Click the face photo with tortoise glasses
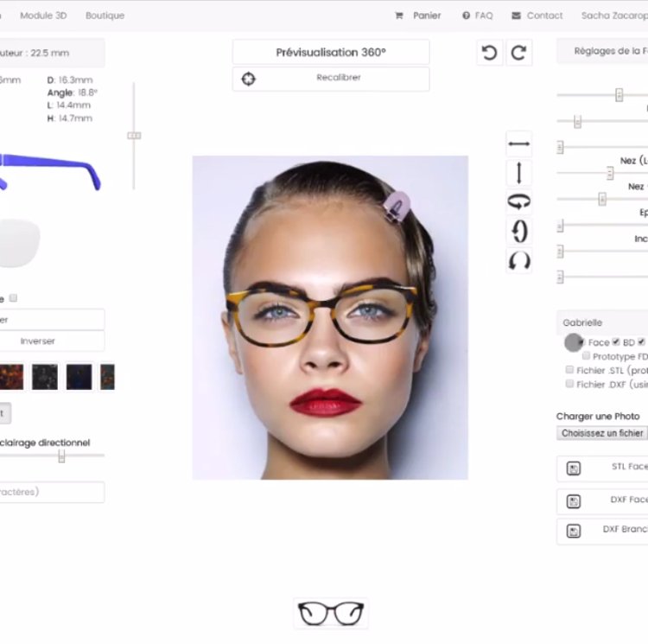This screenshot has width=648, height=644. [330, 317]
